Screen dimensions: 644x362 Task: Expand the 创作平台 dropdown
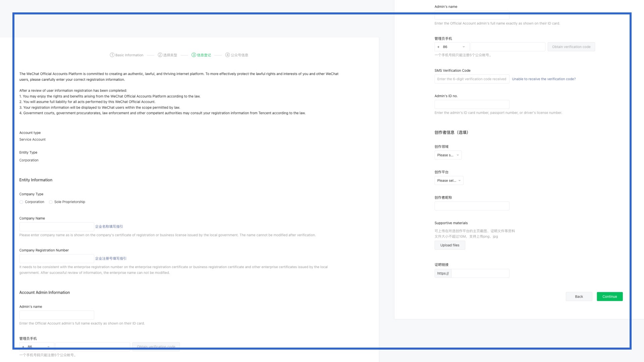[x=448, y=181]
